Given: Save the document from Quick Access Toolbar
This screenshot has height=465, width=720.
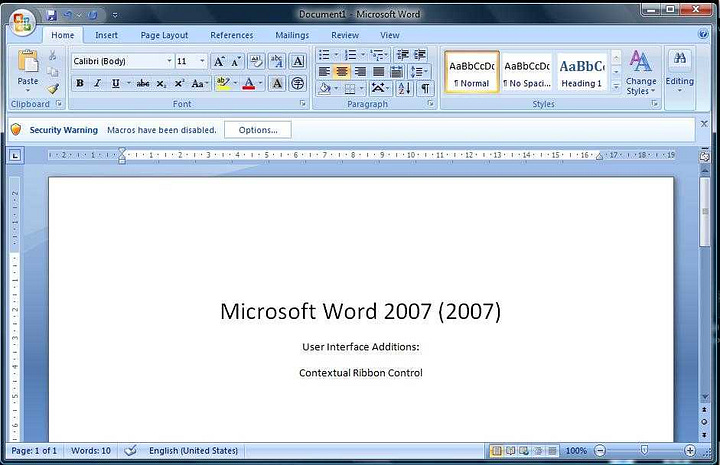Looking at the screenshot, I should [51, 15].
